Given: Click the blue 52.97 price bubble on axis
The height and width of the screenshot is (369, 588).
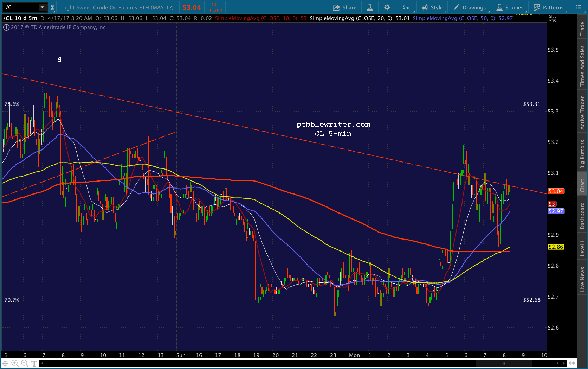Looking at the screenshot, I should 556,211.
